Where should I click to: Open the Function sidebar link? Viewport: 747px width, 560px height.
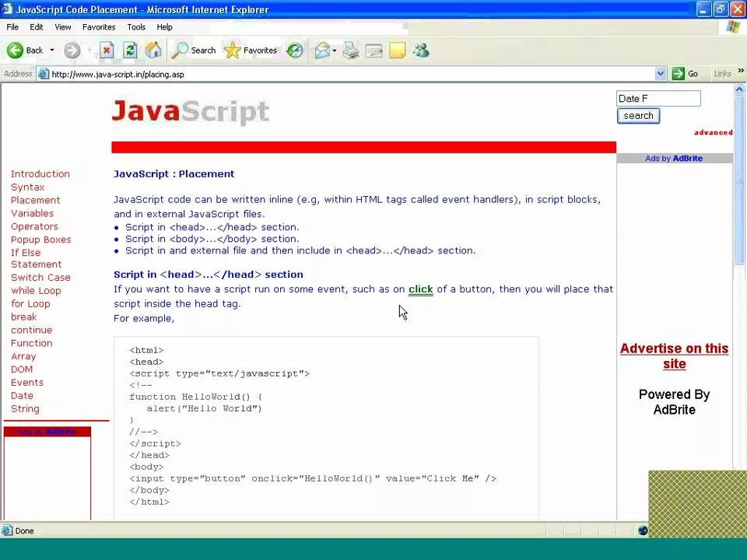point(32,343)
